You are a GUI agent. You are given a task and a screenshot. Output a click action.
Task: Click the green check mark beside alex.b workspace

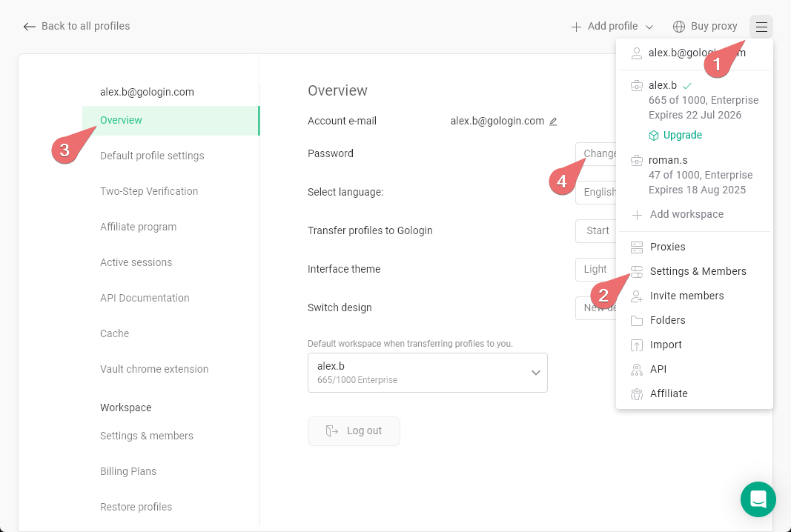click(687, 86)
